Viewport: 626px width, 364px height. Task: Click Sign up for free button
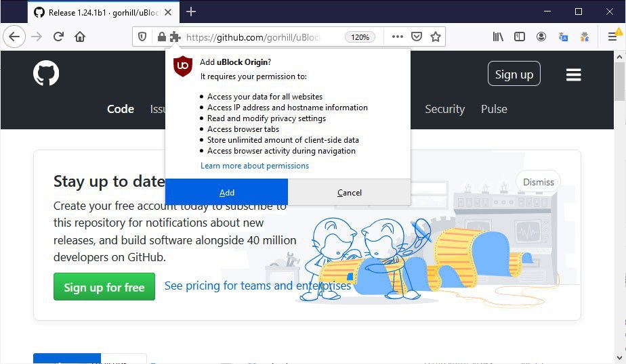pos(104,287)
